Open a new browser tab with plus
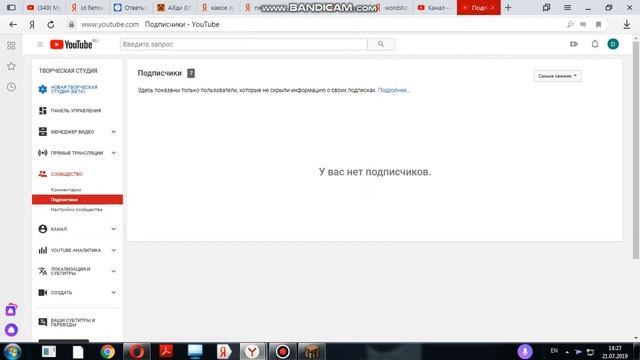 coord(508,7)
